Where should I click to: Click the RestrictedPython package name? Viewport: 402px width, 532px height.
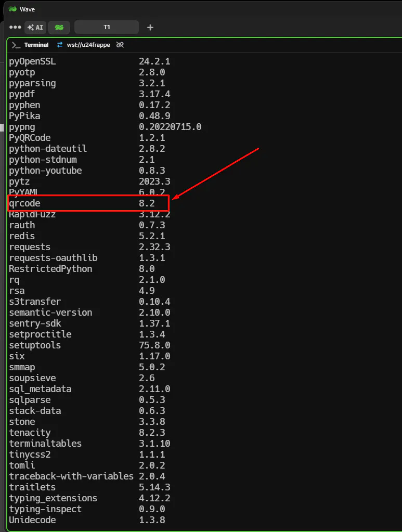50,269
